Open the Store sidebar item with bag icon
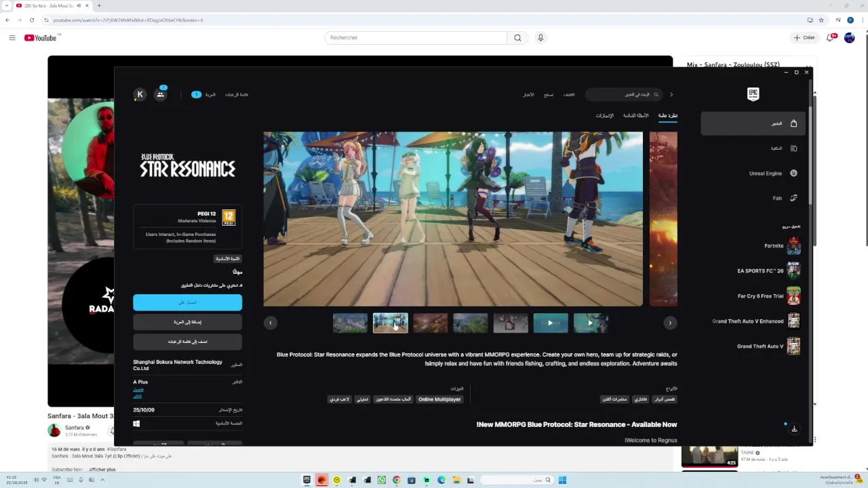868x488 pixels. (753, 123)
